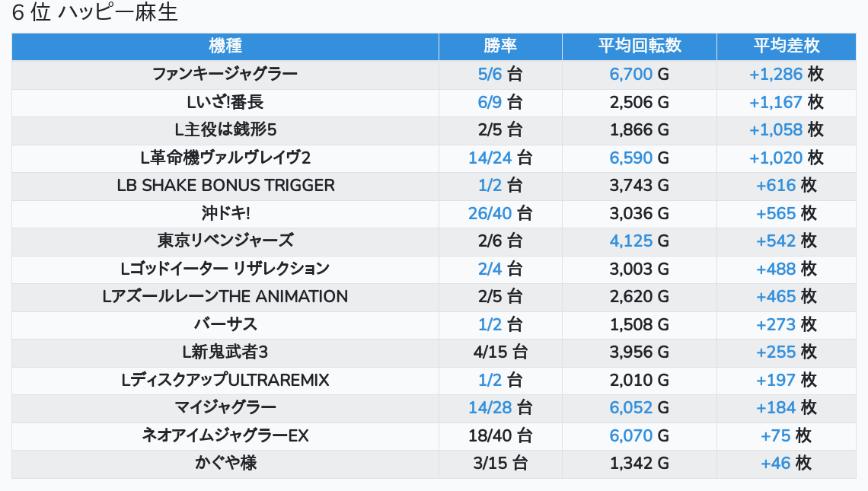Image resolution: width=868 pixels, height=491 pixels.
Task: Open LディスクアップULTRAREMIX entry
Action: (x=225, y=380)
